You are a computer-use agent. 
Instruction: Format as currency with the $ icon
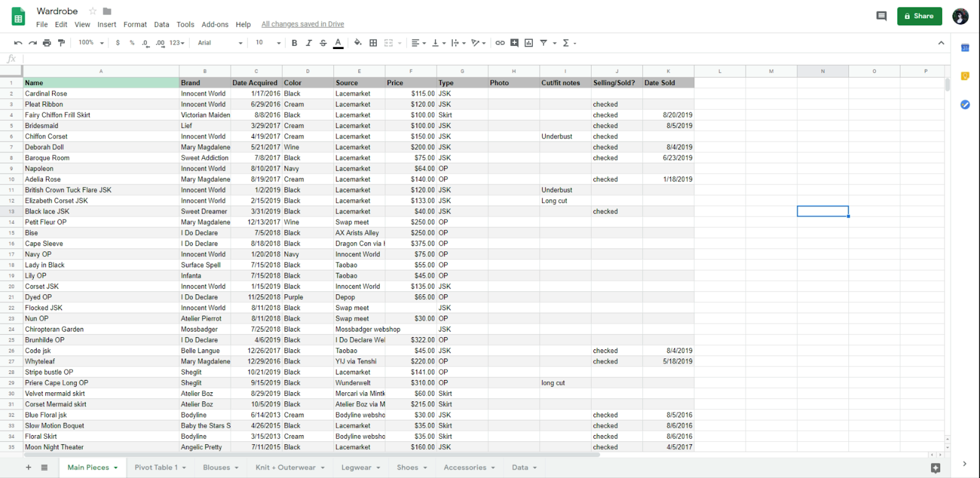(118, 43)
